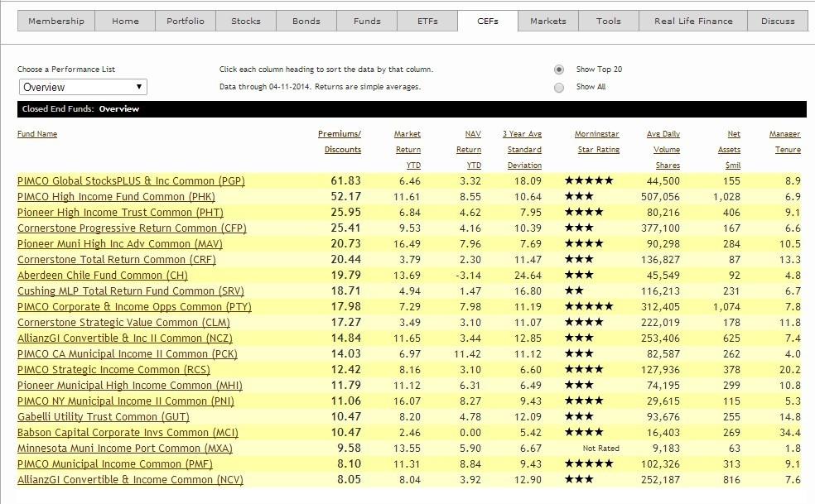815x504 pixels.
Task: Select the CEFs tab
Action: pyautogui.click(x=488, y=22)
